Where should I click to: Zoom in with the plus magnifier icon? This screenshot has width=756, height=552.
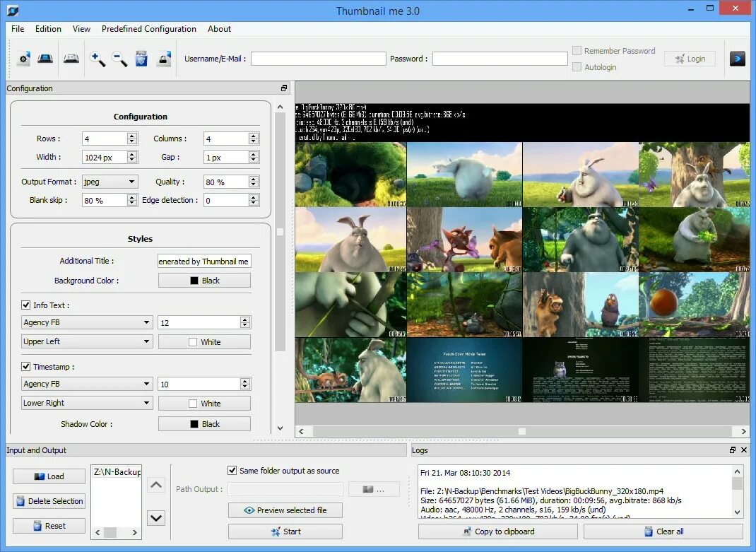(x=98, y=59)
